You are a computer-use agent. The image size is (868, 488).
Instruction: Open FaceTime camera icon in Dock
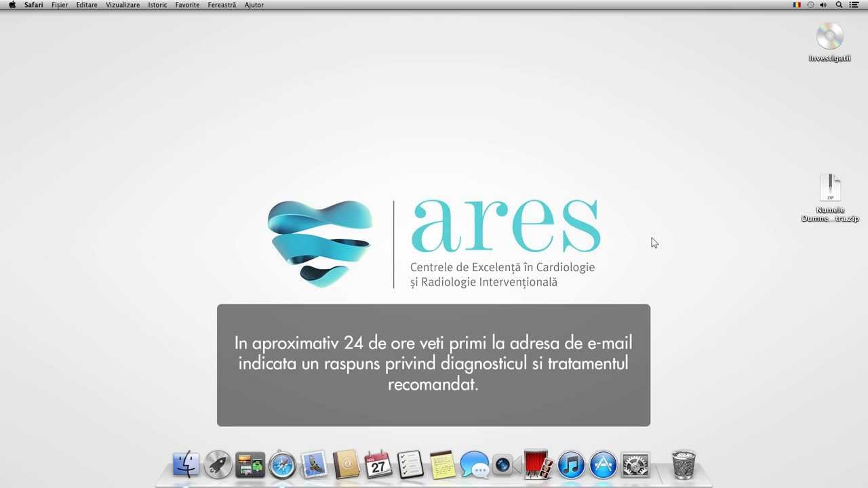point(506,465)
